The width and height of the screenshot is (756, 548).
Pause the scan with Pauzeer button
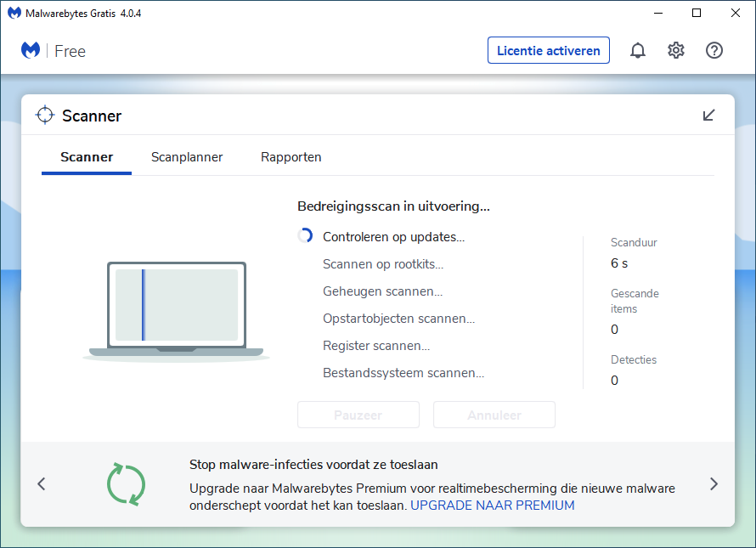[x=358, y=415]
